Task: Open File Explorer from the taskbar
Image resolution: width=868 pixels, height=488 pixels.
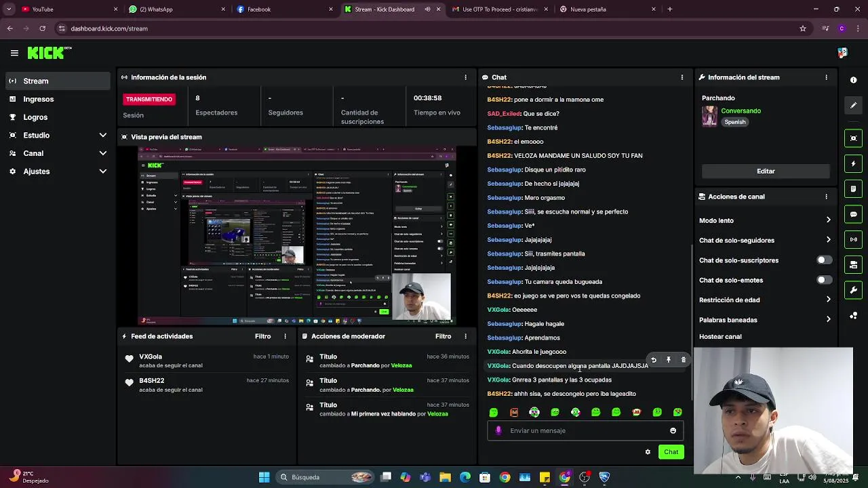Action: (445, 477)
